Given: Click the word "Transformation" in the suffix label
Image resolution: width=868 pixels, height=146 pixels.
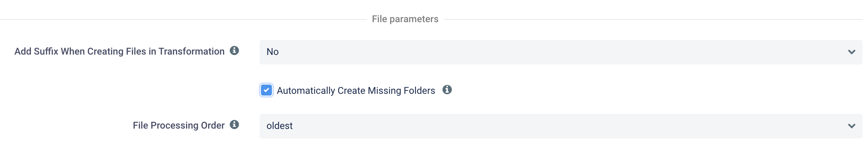Looking at the screenshot, I should pyautogui.click(x=192, y=52).
